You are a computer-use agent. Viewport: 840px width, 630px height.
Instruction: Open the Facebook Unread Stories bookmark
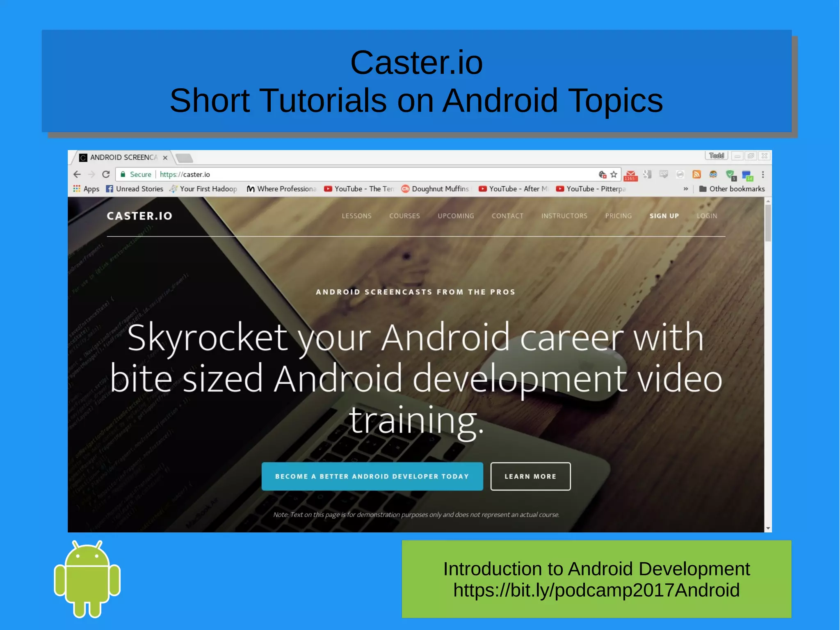[x=135, y=189]
